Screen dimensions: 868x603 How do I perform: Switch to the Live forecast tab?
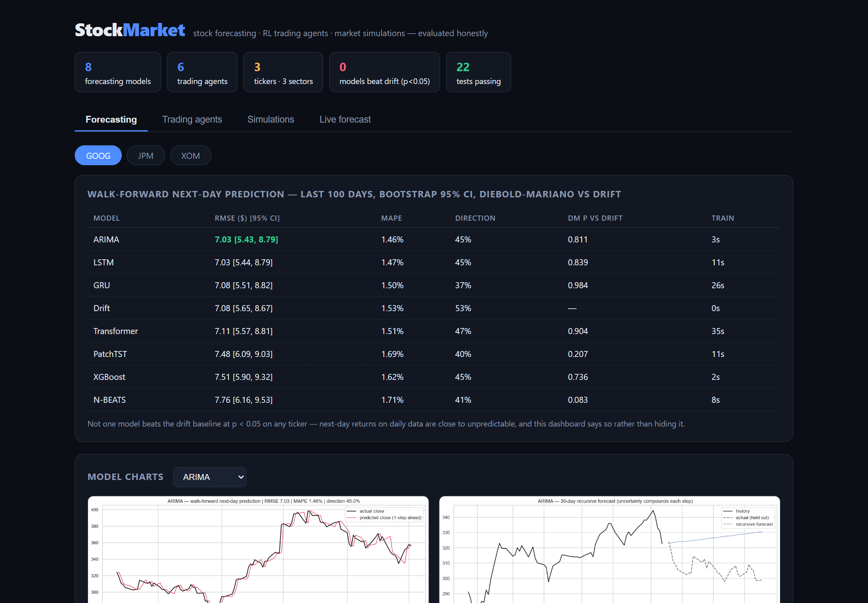345,119
